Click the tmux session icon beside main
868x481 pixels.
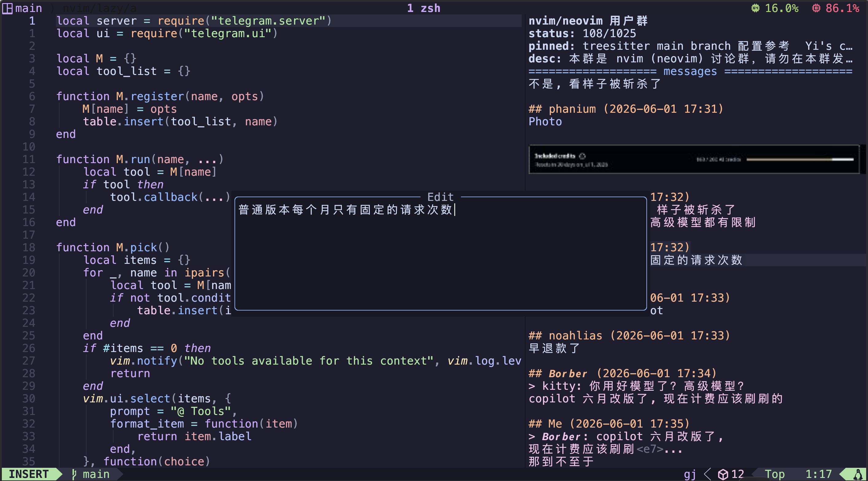coord(7,8)
